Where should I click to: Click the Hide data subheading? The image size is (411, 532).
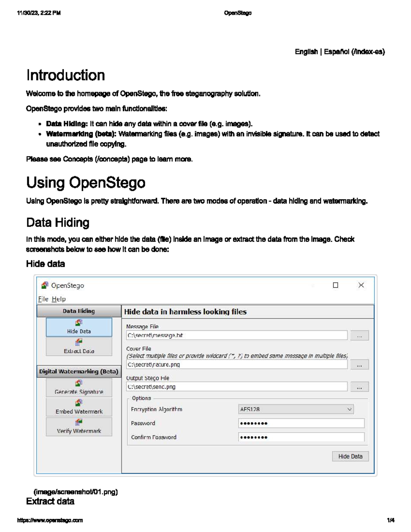click(x=46, y=264)
